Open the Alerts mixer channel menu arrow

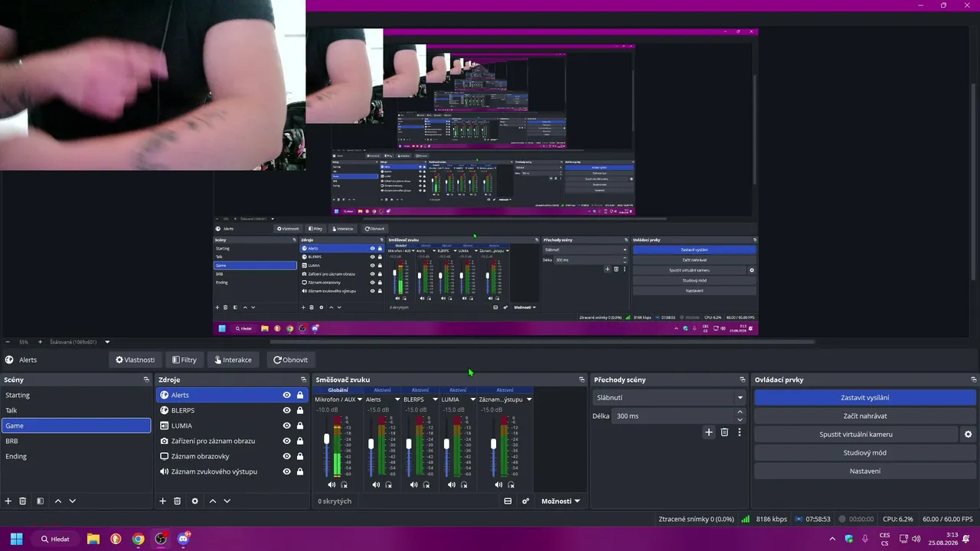397,399
